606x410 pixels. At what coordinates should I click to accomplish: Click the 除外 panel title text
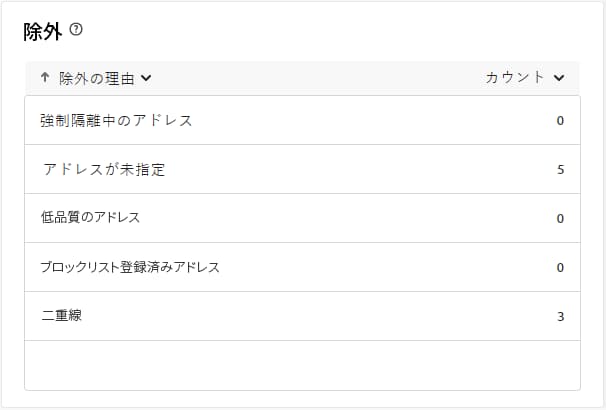[43, 32]
